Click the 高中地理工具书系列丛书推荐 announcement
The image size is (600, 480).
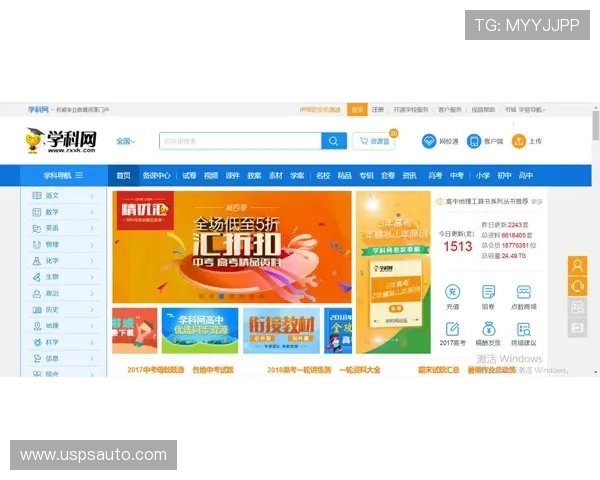pos(486,201)
